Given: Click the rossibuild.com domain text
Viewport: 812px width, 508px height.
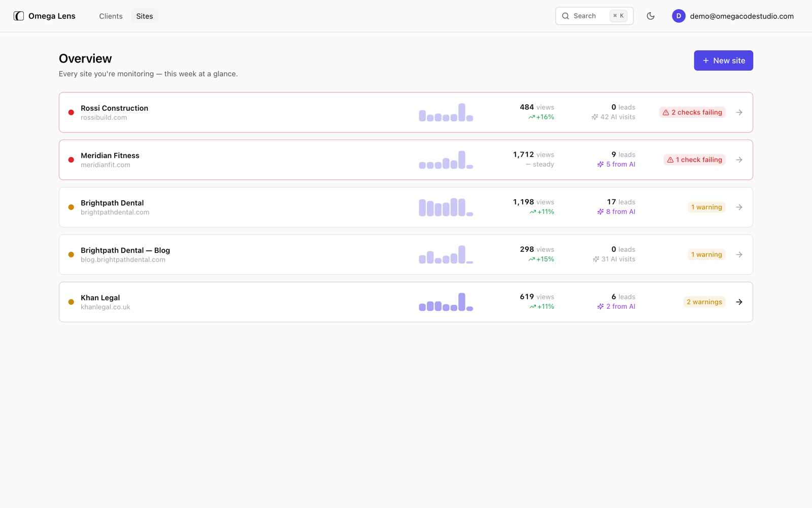Looking at the screenshot, I should [104, 117].
